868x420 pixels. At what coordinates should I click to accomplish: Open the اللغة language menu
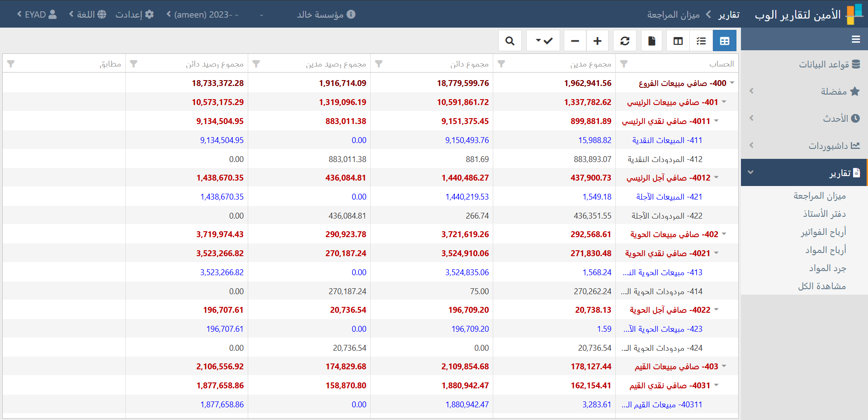(x=88, y=14)
